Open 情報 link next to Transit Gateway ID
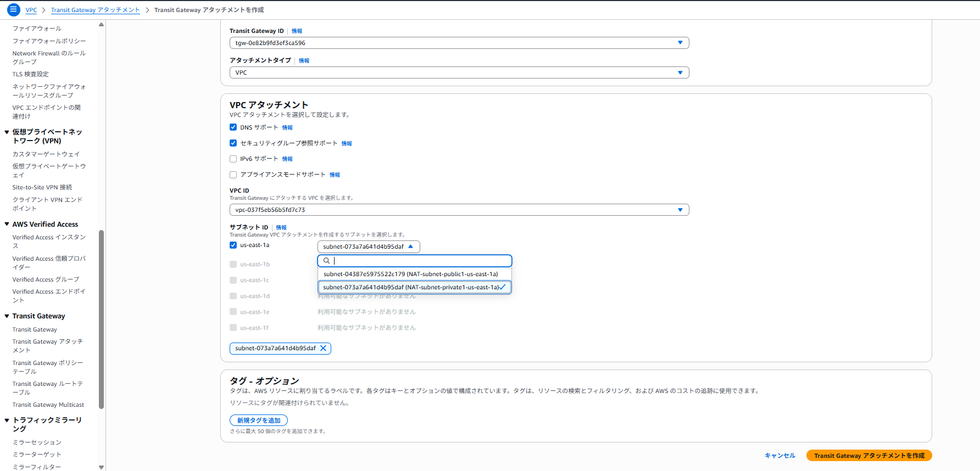The image size is (980, 471). (x=297, y=31)
